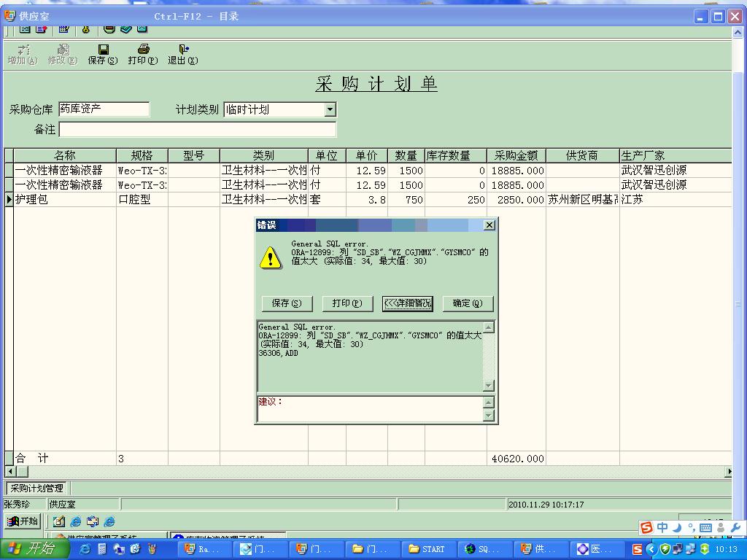Viewport: 747px width, 560px height.
Task: Collapse details with <<<详细情况 button
Action: click(x=408, y=303)
